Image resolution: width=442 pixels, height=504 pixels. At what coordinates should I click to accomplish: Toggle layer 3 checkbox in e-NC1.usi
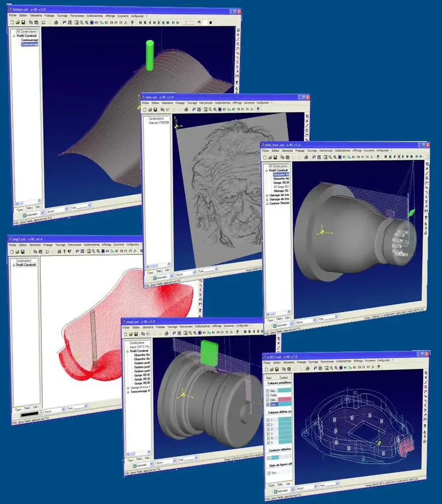click(268, 429)
